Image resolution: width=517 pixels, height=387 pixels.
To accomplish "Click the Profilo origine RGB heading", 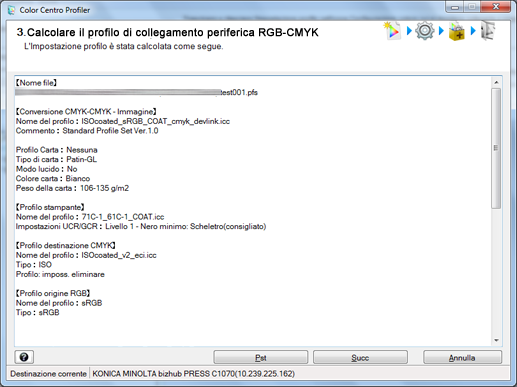I will tap(53, 293).
